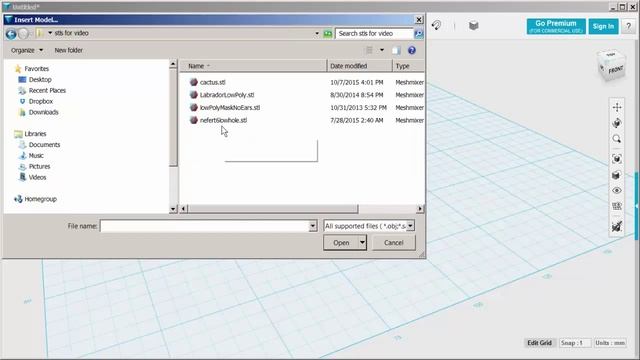Open the Snap value setting
The width and height of the screenshot is (640, 360).
(x=574, y=343)
